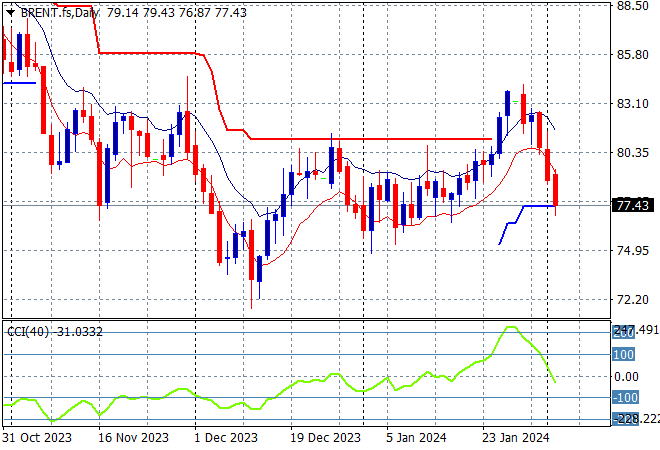
Task: Click the 31 Oct 2023 date label
Action: tap(37, 438)
